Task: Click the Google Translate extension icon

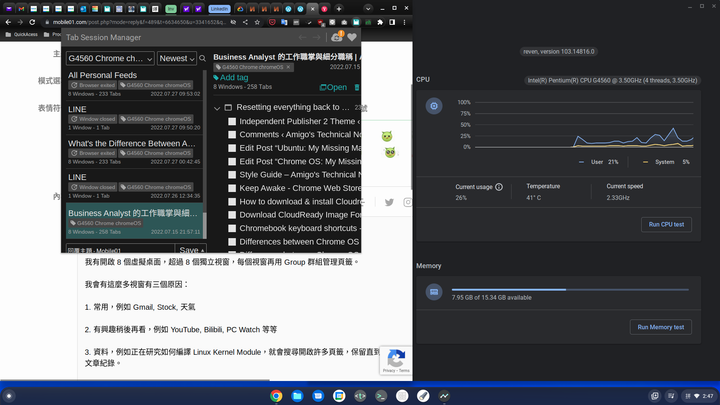Action: pyautogui.click(x=284, y=22)
